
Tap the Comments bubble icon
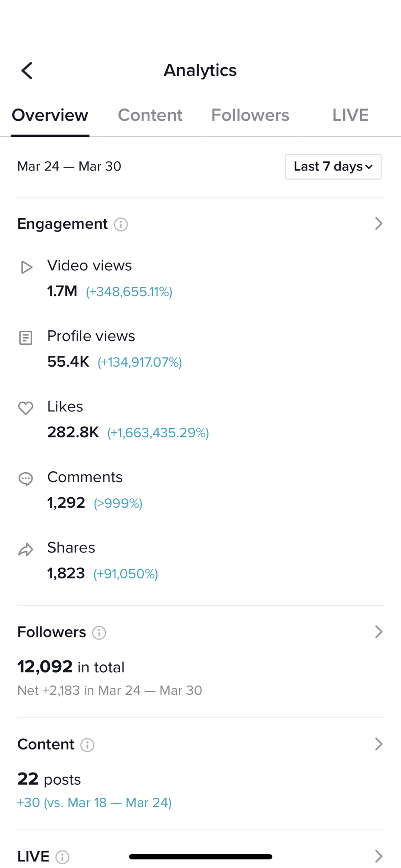click(x=26, y=479)
